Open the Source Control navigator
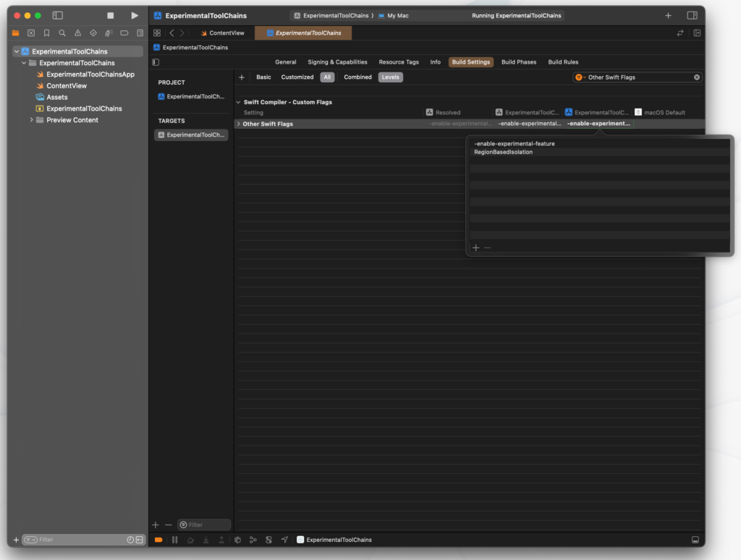 click(x=31, y=33)
